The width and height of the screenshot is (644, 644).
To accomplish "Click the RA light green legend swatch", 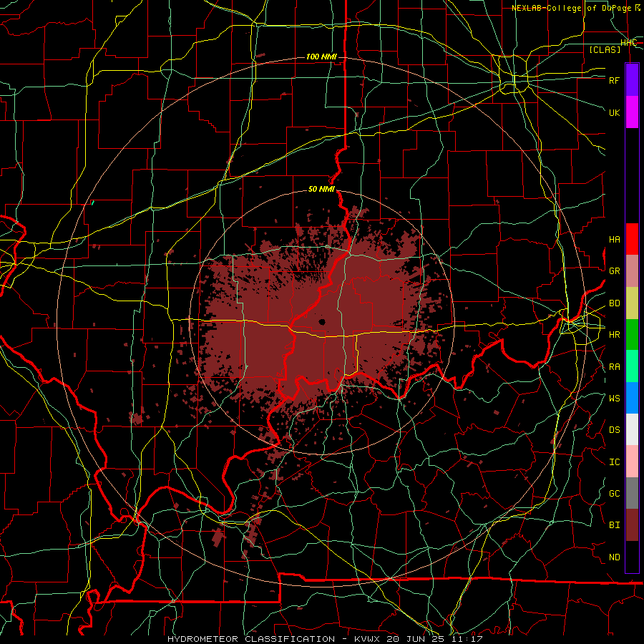I will pyautogui.click(x=632, y=366).
